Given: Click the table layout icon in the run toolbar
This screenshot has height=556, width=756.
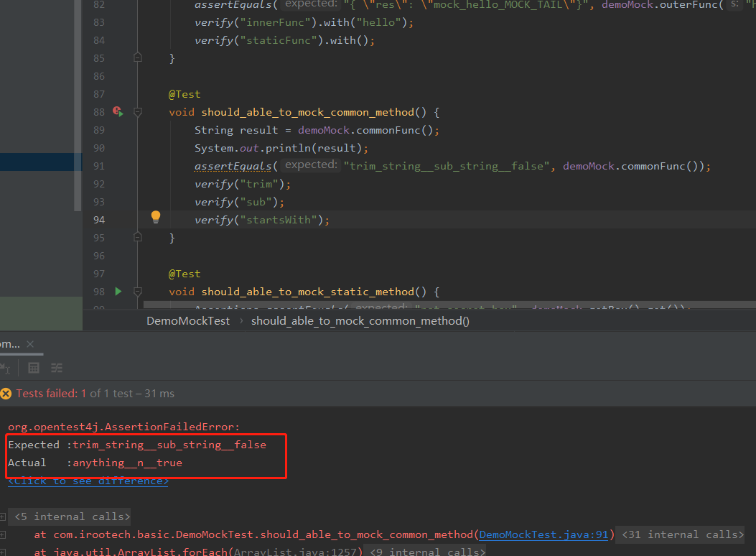Looking at the screenshot, I should [x=33, y=368].
